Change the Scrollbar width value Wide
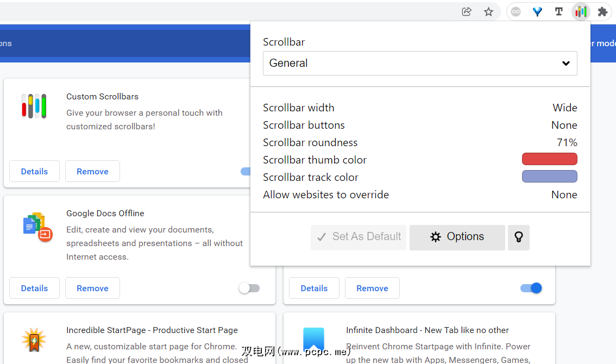 pos(564,108)
